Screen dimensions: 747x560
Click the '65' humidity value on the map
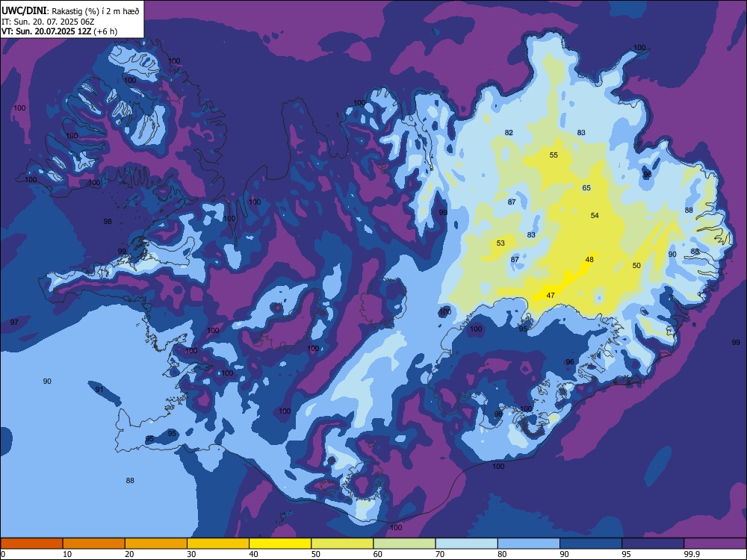[x=586, y=187]
